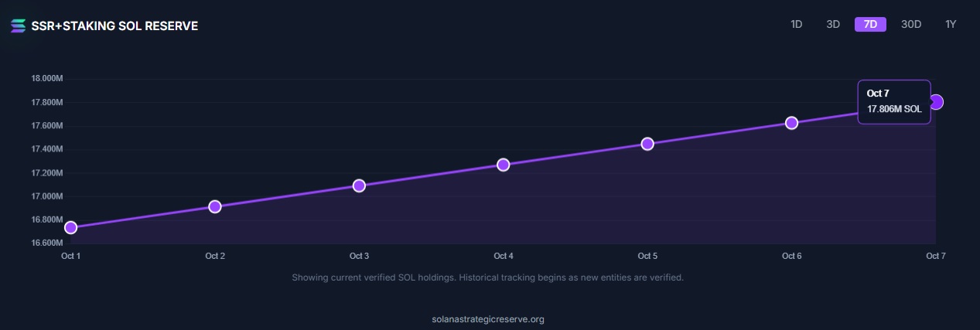Switch to the 3D time range

[x=833, y=24]
